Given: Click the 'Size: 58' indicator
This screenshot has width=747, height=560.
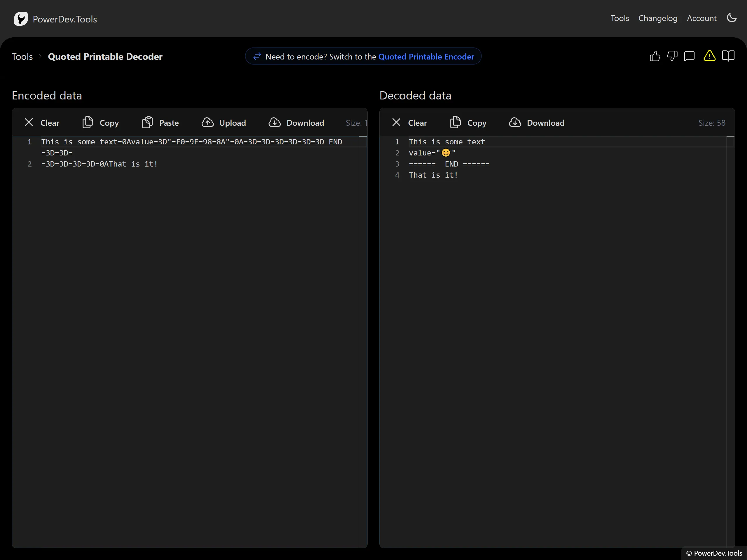Looking at the screenshot, I should [711, 123].
